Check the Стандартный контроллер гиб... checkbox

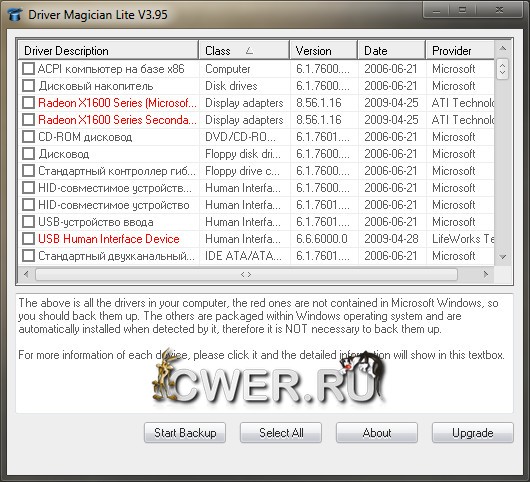[28, 170]
